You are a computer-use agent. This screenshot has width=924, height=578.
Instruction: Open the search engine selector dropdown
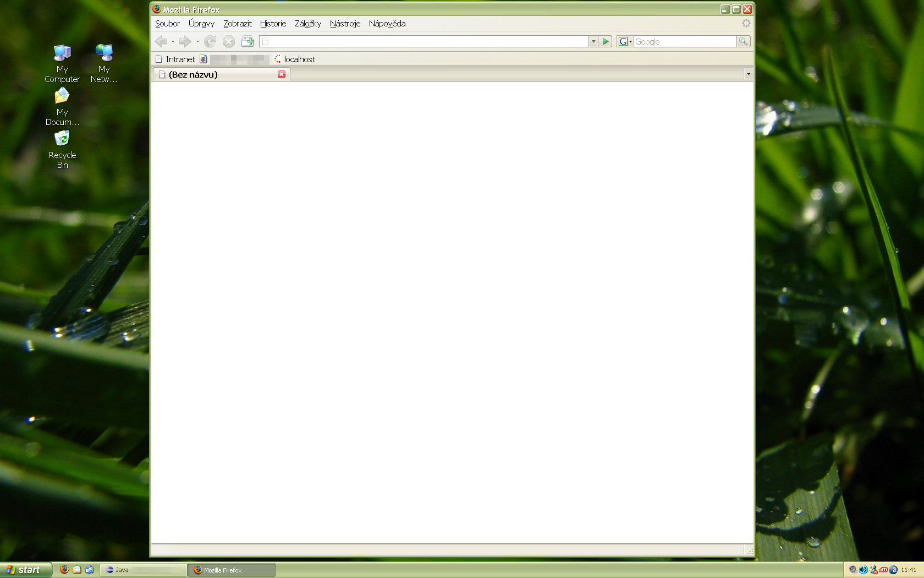click(625, 41)
